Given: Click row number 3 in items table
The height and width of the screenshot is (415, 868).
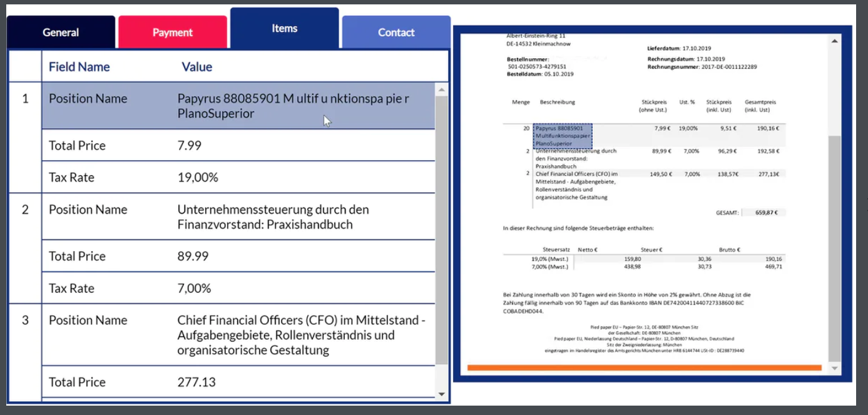Looking at the screenshot, I should (x=25, y=320).
